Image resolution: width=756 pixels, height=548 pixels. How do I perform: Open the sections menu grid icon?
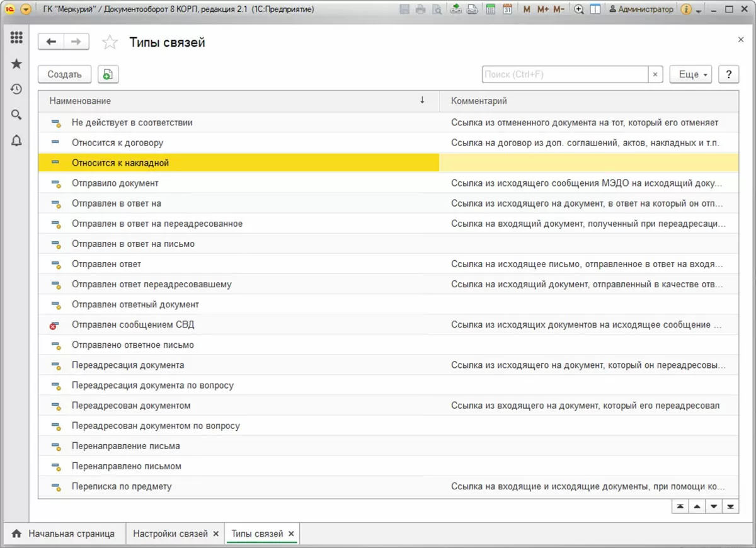tap(16, 38)
